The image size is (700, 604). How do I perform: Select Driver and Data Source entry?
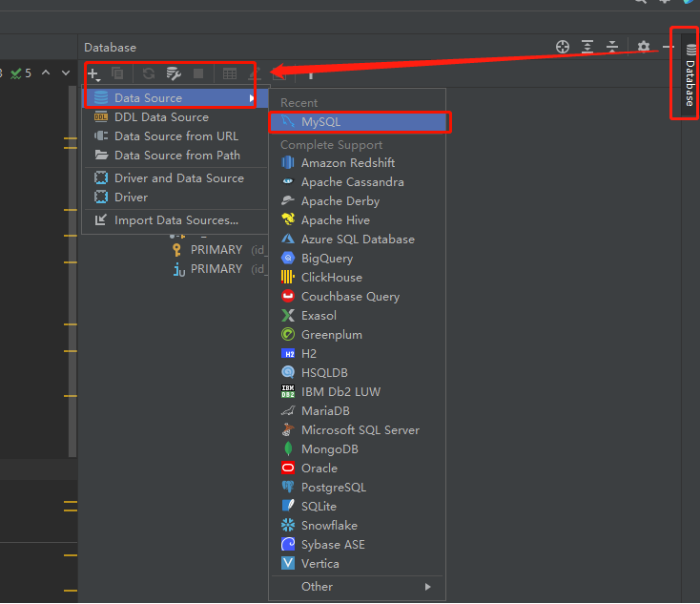[x=175, y=178]
